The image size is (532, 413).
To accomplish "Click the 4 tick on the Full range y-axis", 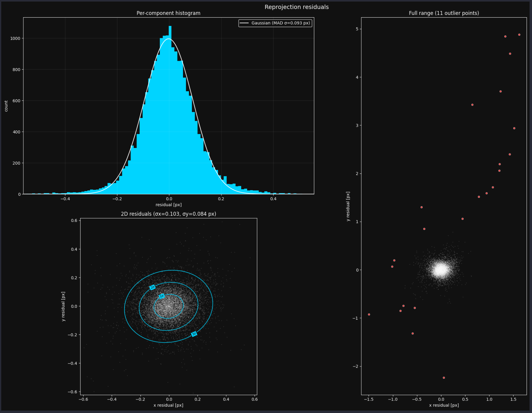I will point(357,77).
